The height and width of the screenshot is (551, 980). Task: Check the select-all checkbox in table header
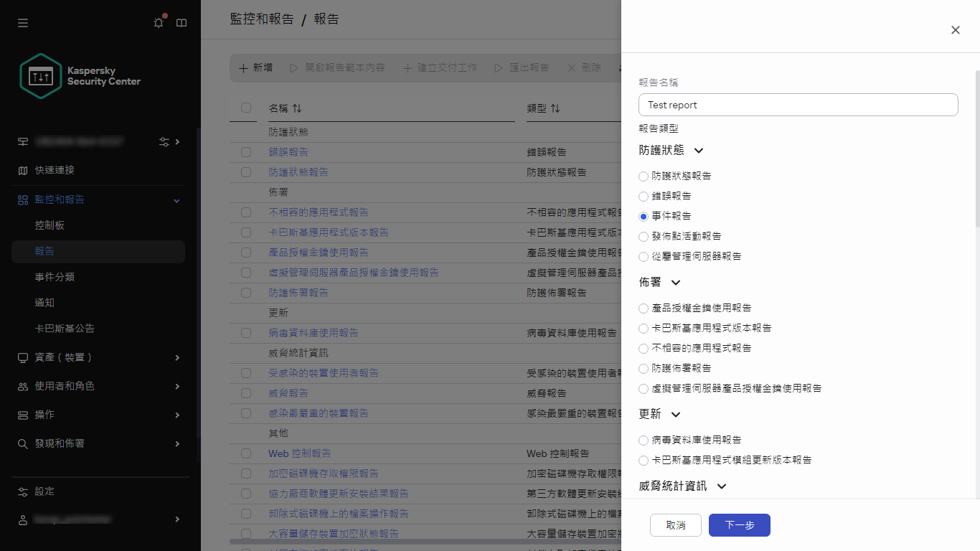click(245, 107)
